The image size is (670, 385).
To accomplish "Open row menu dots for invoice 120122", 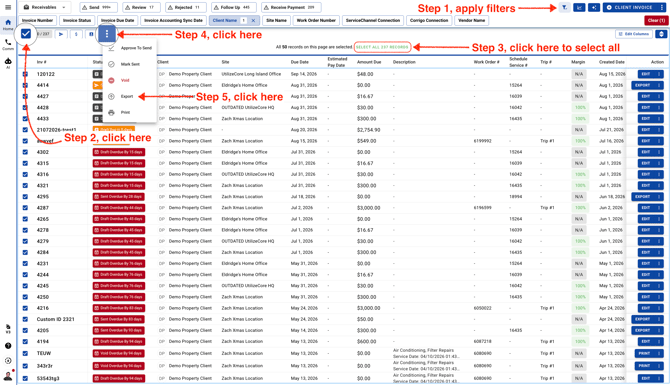I will 658,74.
